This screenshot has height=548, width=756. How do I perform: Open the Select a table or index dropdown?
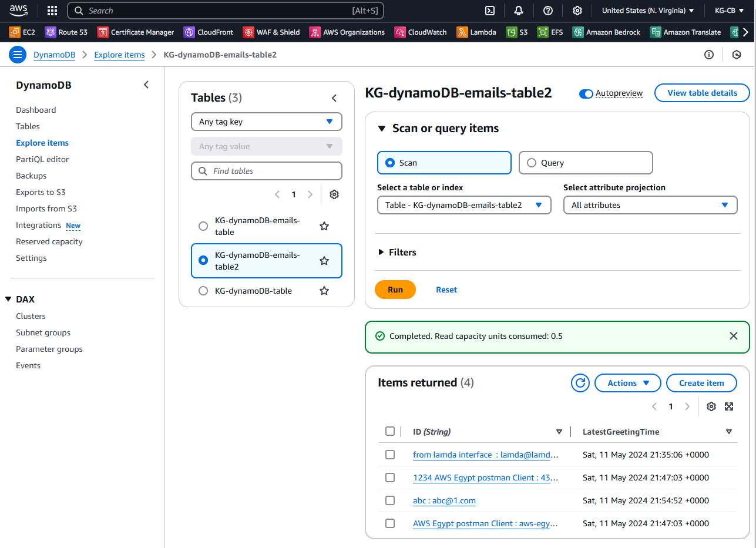(463, 204)
